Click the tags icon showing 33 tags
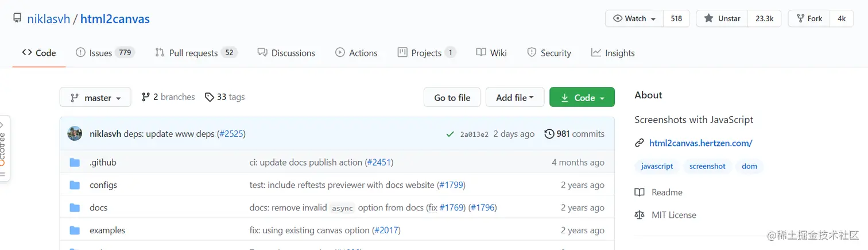The image size is (868, 250). click(210, 97)
